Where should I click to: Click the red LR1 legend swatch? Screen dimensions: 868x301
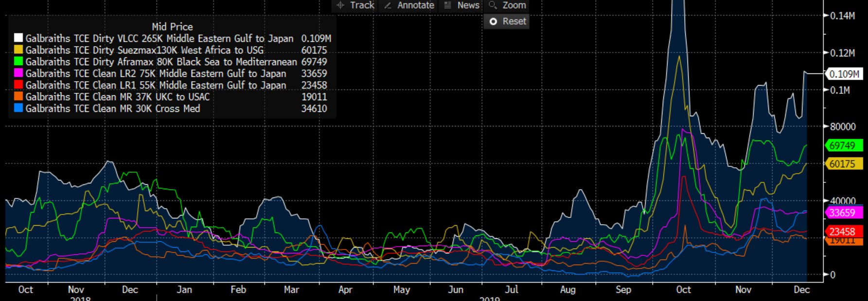point(18,85)
